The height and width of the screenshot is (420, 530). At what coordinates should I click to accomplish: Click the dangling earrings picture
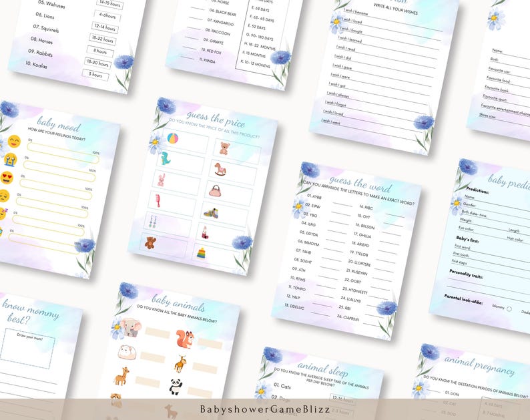(153, 222)
